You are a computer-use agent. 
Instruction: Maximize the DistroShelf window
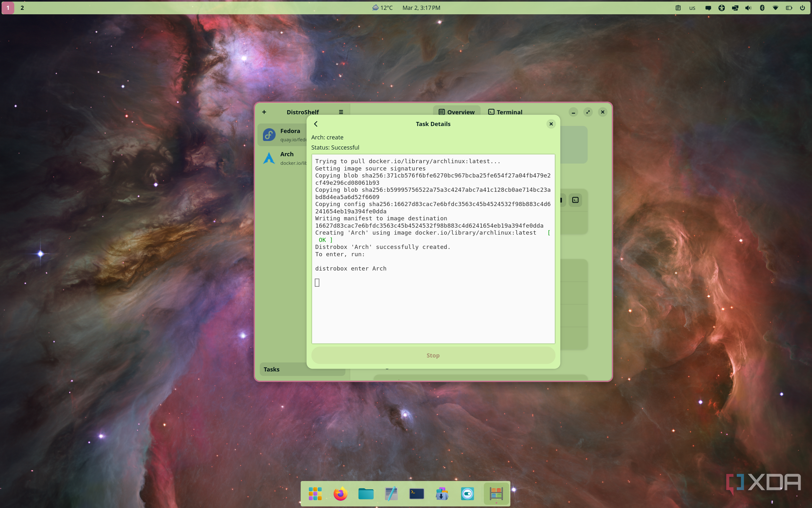pyautogui.click(x=588, y=112)
